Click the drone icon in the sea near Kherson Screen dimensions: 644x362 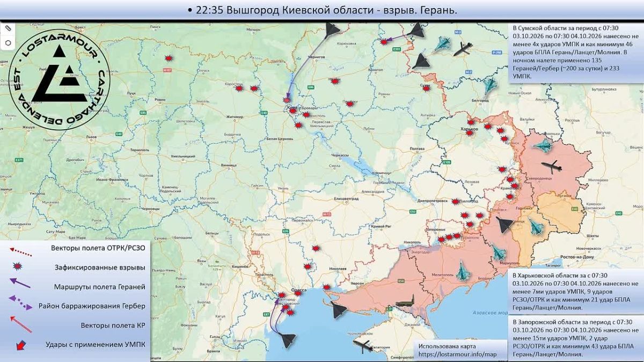coord(340,309)
